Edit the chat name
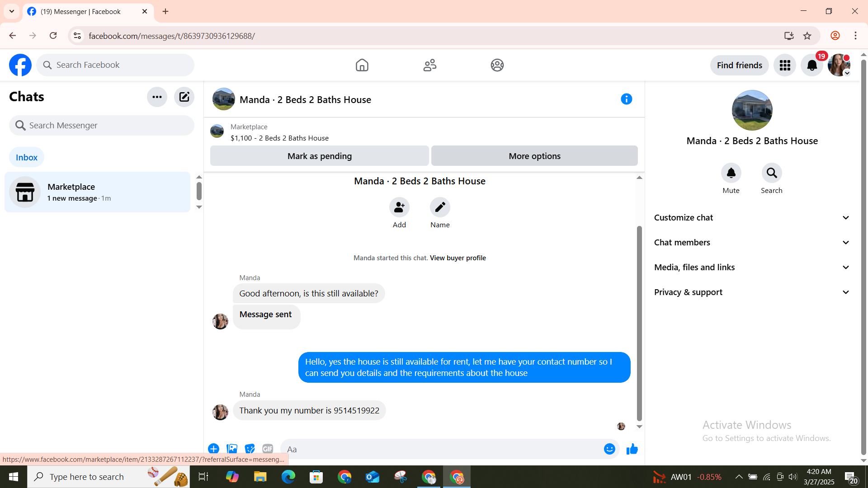868x488 pixels. point(440,207)
